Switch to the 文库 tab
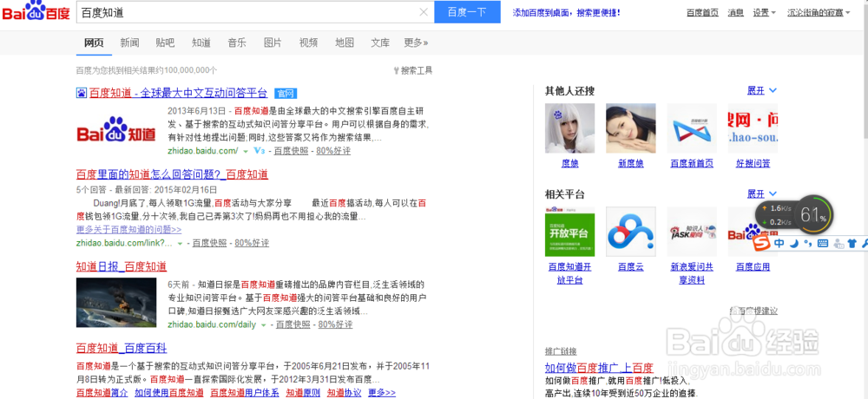This screenshot has height=399, width=868. (x=380, y=43)
